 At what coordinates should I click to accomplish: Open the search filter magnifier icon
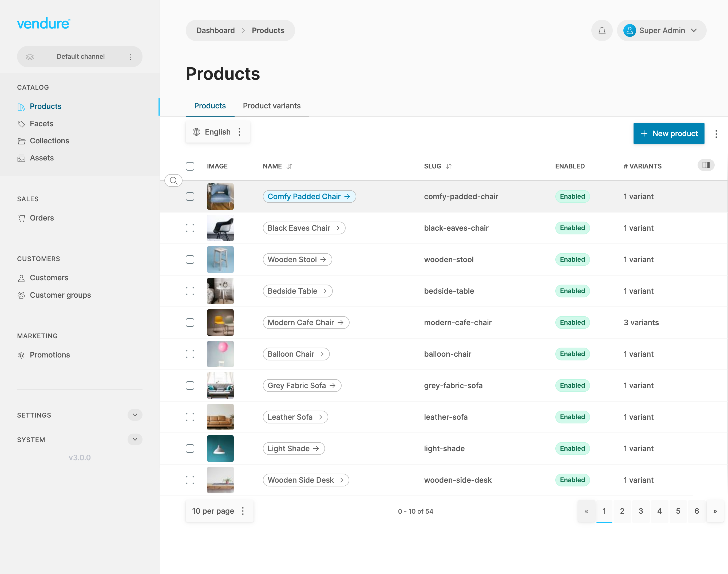click(173, 181)
